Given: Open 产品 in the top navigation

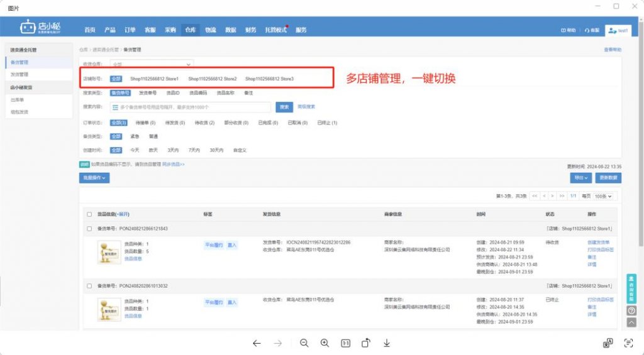Looking at the screenshot, I should (109, 30).
